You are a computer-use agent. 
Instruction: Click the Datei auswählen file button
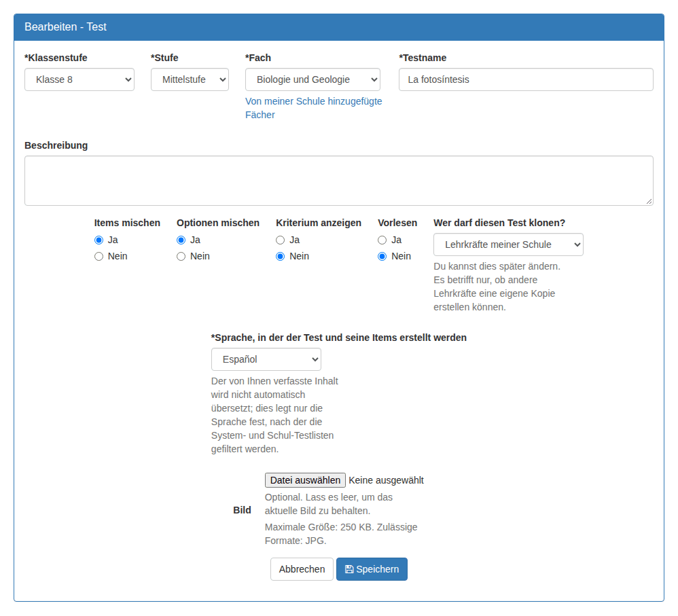point(305,480)
